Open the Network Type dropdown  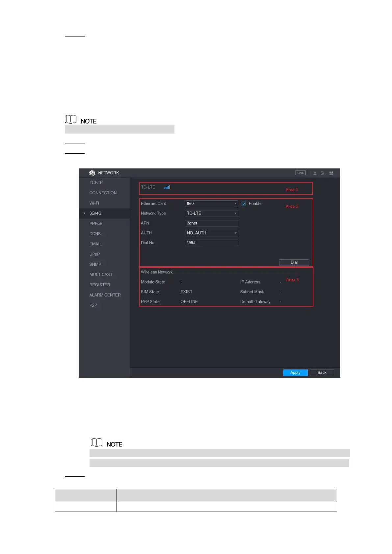click(212, 214)
